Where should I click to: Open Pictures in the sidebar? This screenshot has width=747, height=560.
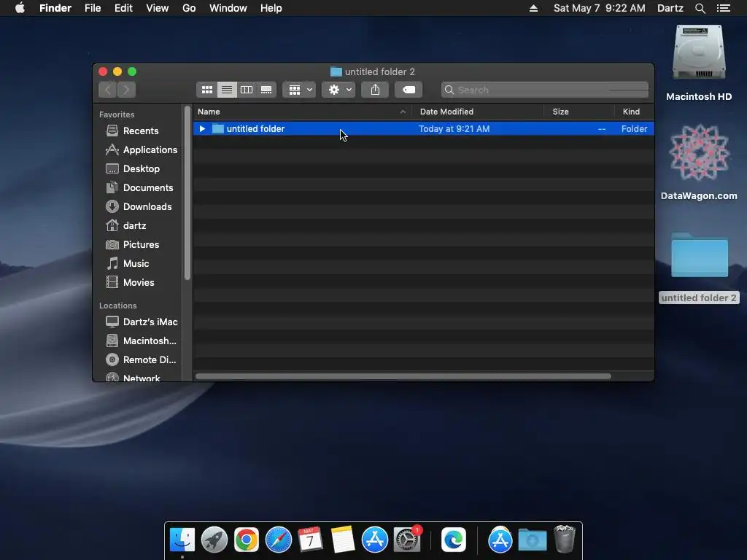coord(133,244)
